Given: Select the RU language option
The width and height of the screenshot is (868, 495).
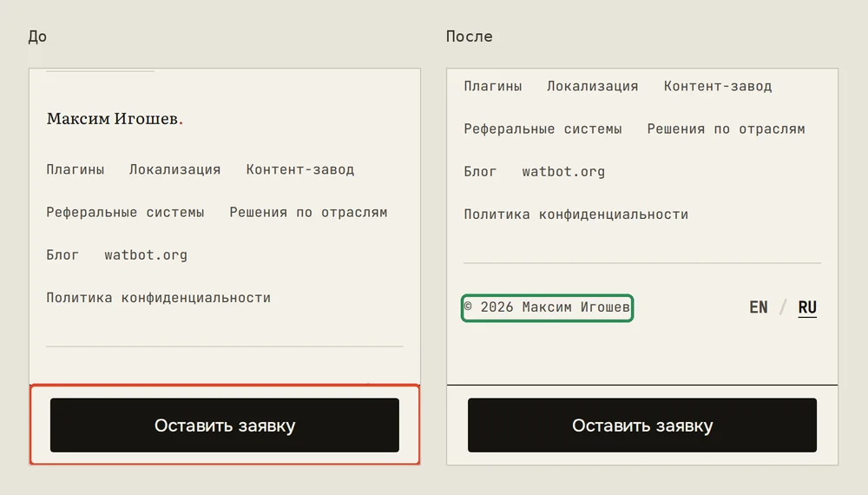Looking at the screenshot, I should (807, 307).
